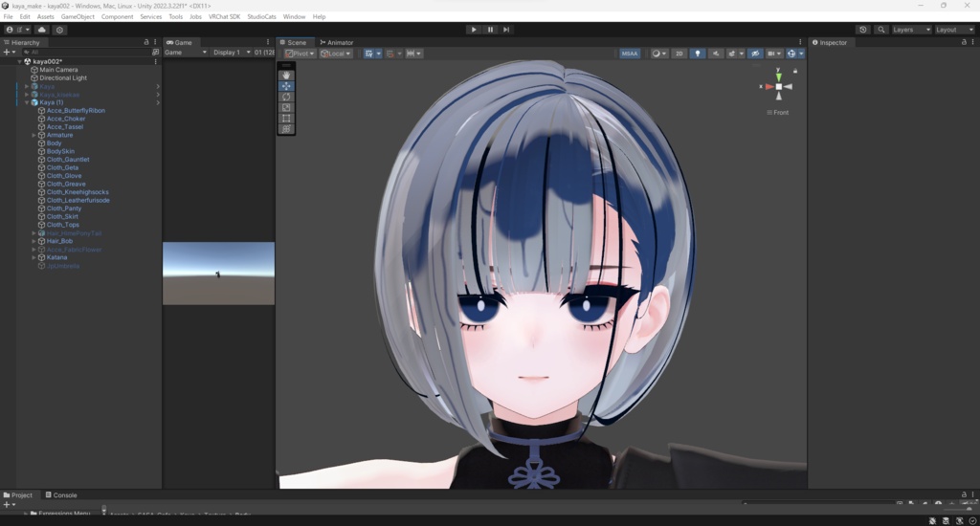Click the activity progress check icon in the status bar

(x=972, y=520)
